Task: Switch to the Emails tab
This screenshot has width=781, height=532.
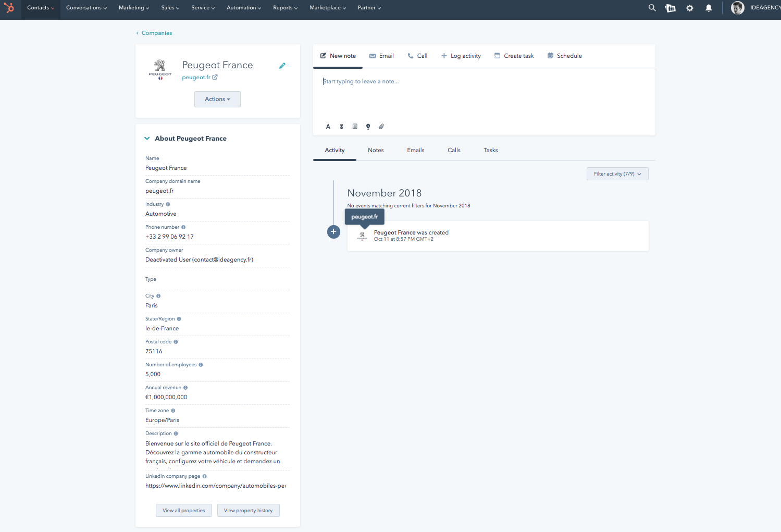Action: [x=416, y=150]
